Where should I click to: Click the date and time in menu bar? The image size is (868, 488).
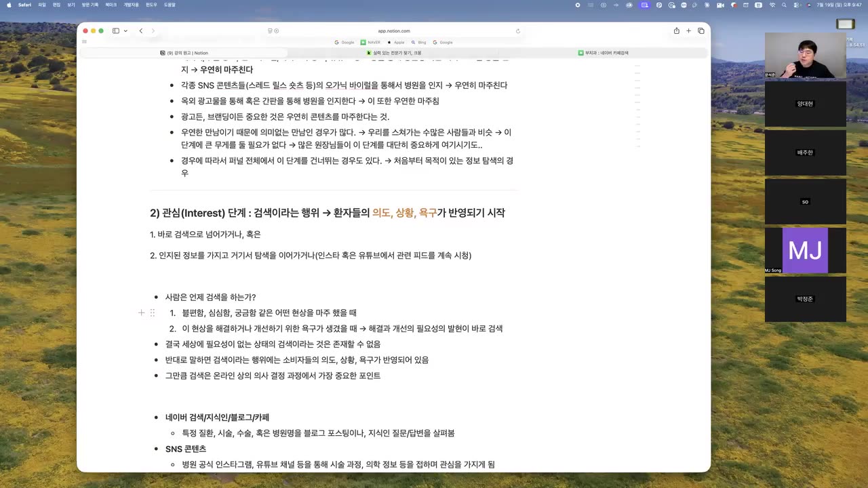pyautogui.click(x=840, y=5)
